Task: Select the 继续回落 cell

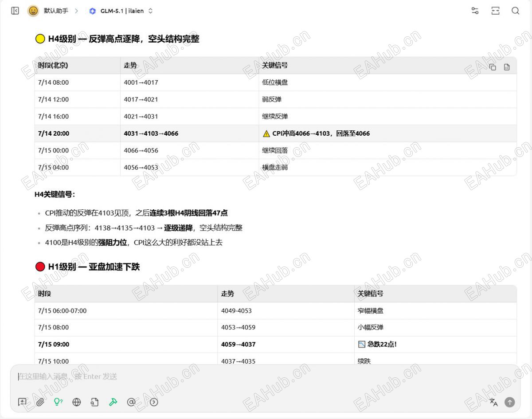Action: pos(387,150)
